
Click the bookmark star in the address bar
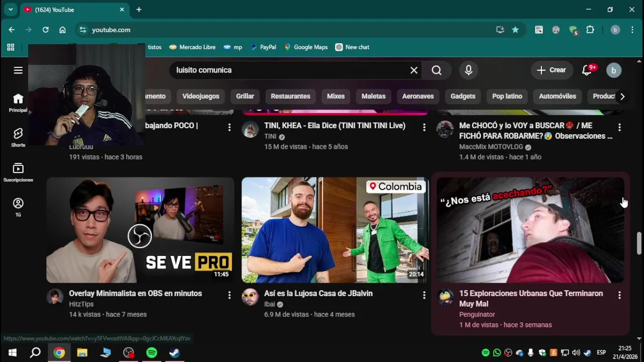point(515,30)
